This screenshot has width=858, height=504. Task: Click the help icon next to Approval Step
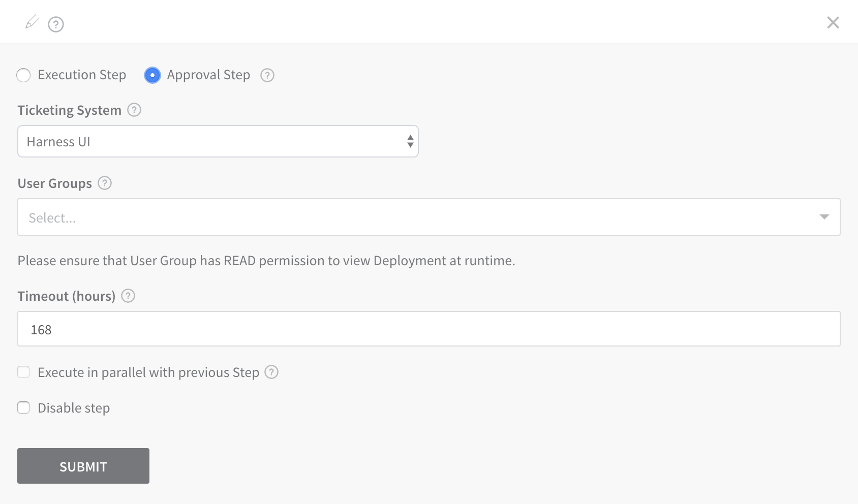[267, 75]
